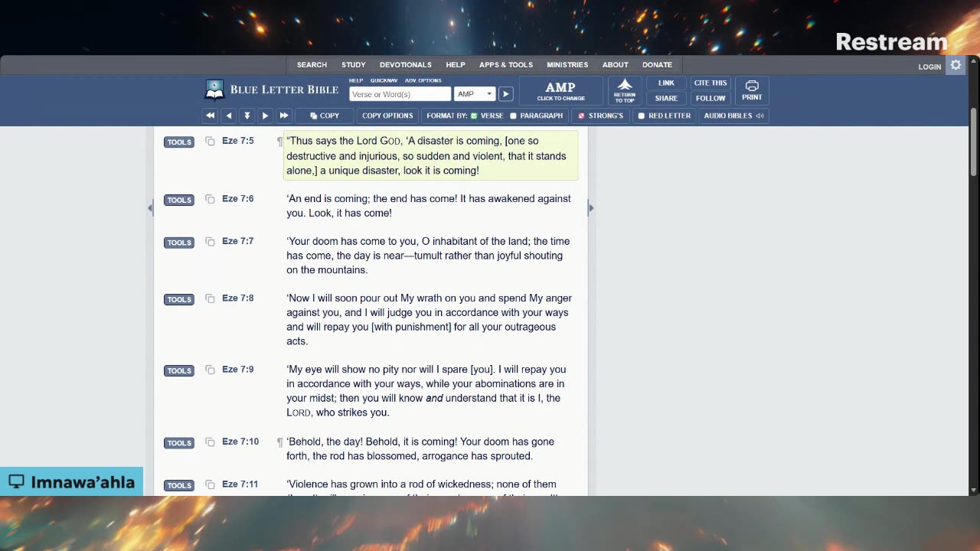The width and height of the screenshot is (980, 551).
Task: Go to previous verse with the single-left arrow
Action: (x=228, y=116)
